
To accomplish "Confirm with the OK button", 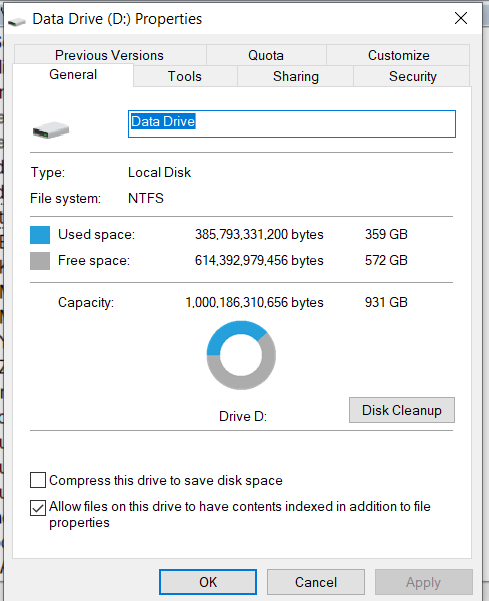I will coord(208,582).
